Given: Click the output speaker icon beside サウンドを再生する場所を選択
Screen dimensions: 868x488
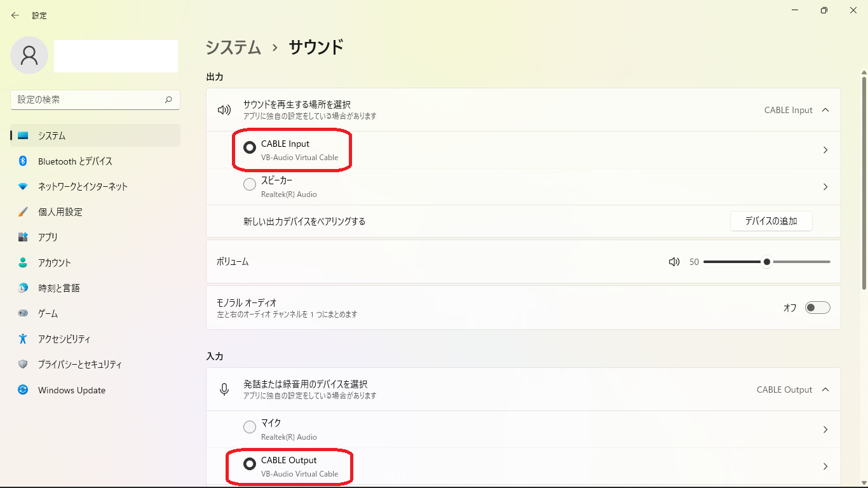Looking at the screenshot, I should pyautogui.click(x=224, y=109).
